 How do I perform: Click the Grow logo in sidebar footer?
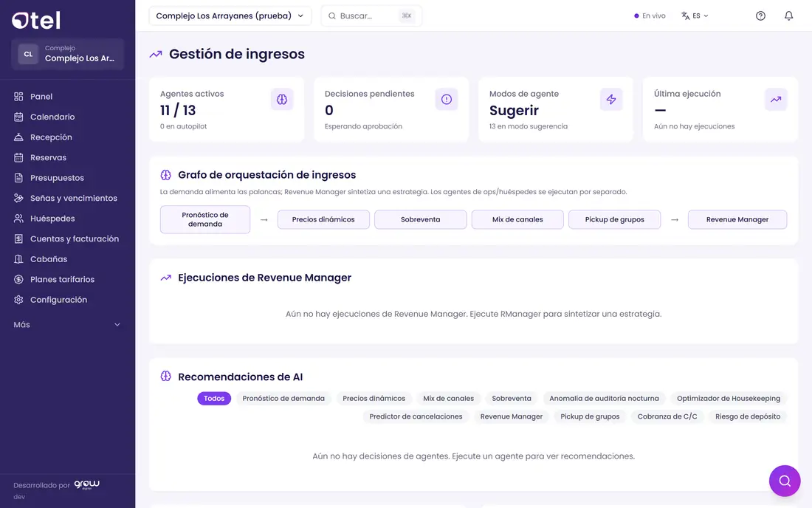coord(86,484)
